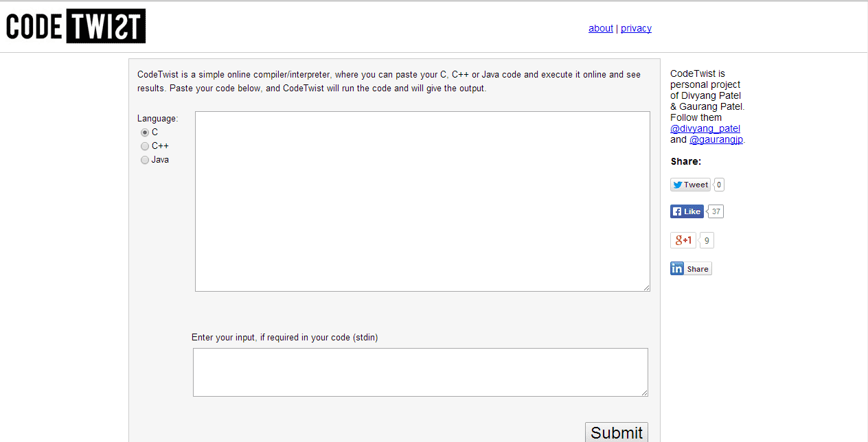
Task: Click the Facebook Like button
Action: click(x=687, y=211)
